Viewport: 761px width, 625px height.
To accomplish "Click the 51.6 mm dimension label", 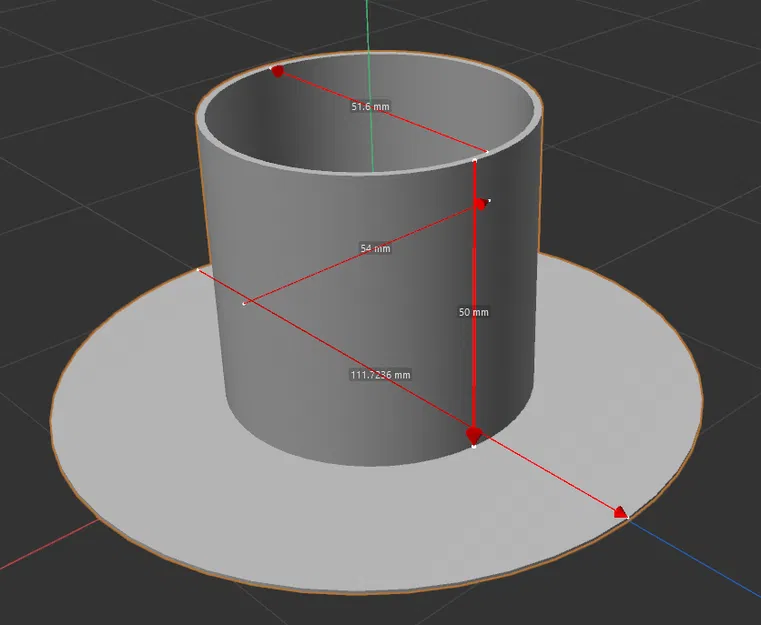I will point(370,106).
